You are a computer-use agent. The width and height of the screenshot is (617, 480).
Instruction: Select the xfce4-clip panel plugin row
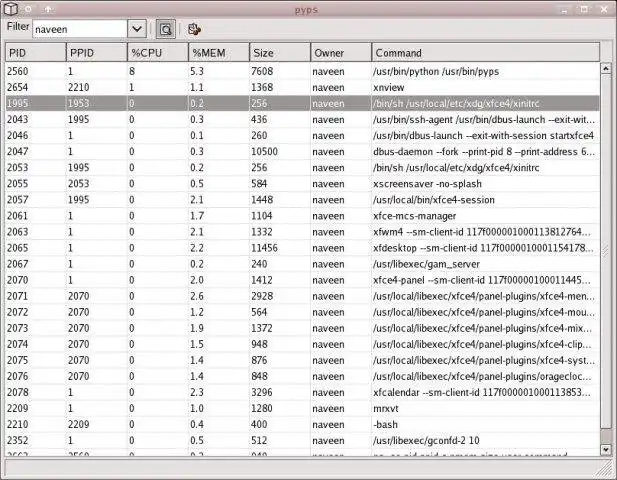(x=302, y=344)
